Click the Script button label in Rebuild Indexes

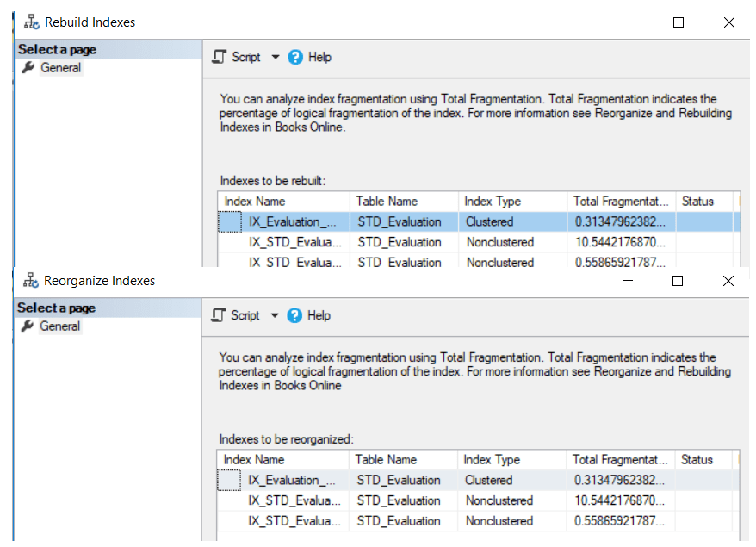tap(246, 57)
